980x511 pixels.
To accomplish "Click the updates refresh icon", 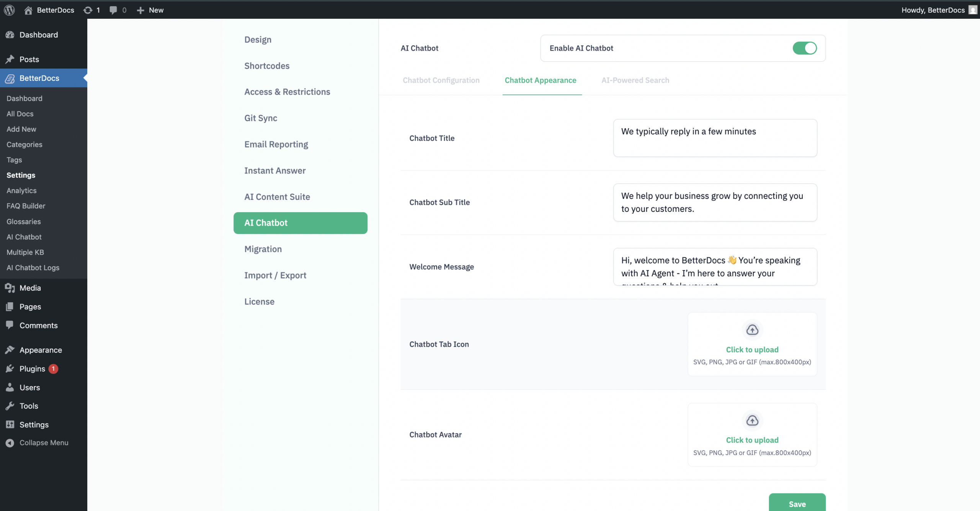I will (x=88, y=10).
